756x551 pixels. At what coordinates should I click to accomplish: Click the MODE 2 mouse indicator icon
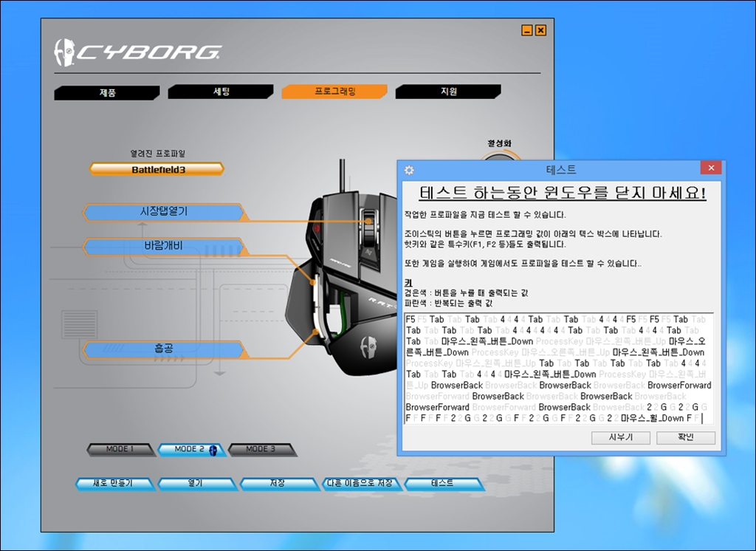[213, 450]
